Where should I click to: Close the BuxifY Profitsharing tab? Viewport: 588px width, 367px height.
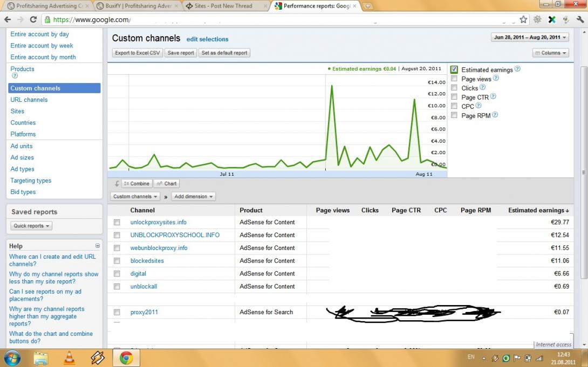[x=176, y=6]
